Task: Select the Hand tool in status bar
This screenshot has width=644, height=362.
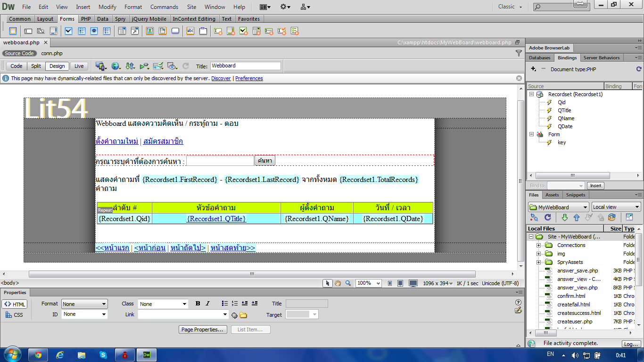Action: click(x=338, y=283)
